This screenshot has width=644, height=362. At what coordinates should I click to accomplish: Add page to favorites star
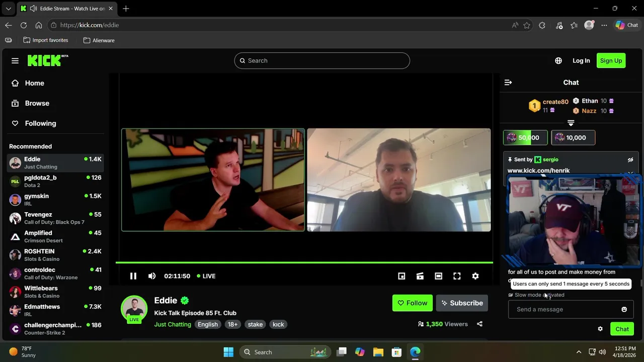pyautogui.click(x=527, y=25)
